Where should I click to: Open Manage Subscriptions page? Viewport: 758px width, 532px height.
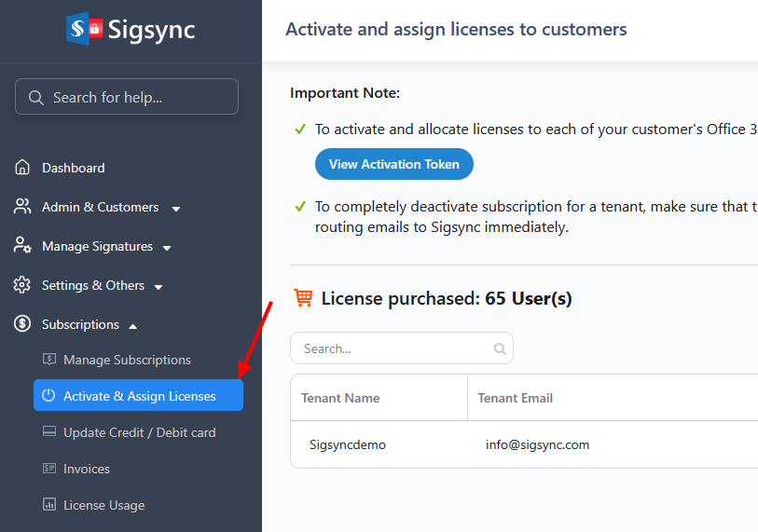pyautogui.click(x=127, y=360)
